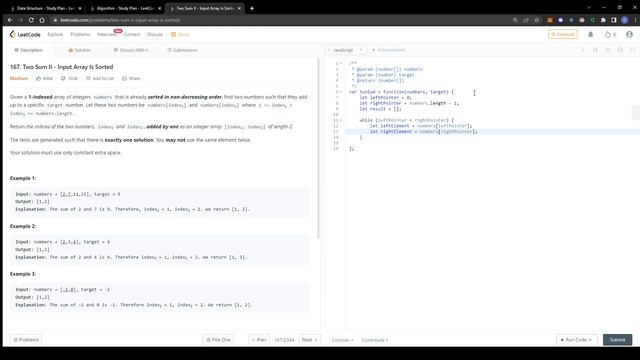This screenshot has height=360, width=640.
Task: Click the Medium difficulty label
Action: point(19,78)
